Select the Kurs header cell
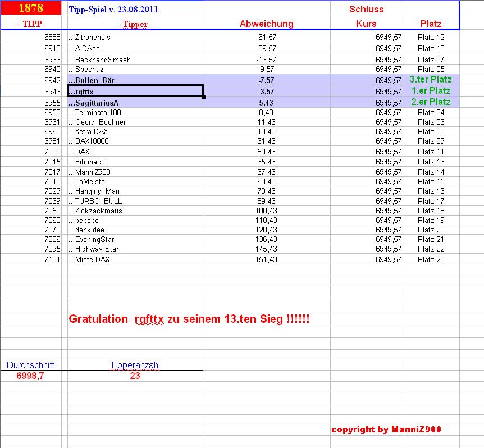484x448 pixels. [367, 24]
